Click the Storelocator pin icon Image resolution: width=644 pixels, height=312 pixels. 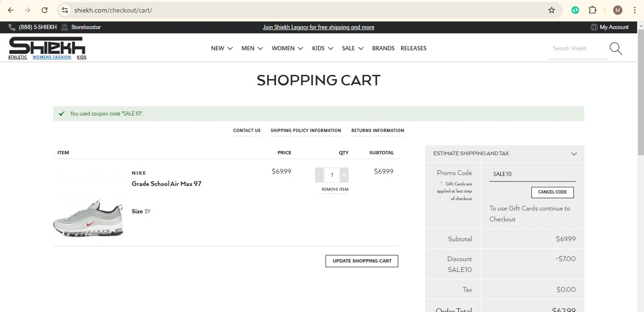click(x=64, y=27)
